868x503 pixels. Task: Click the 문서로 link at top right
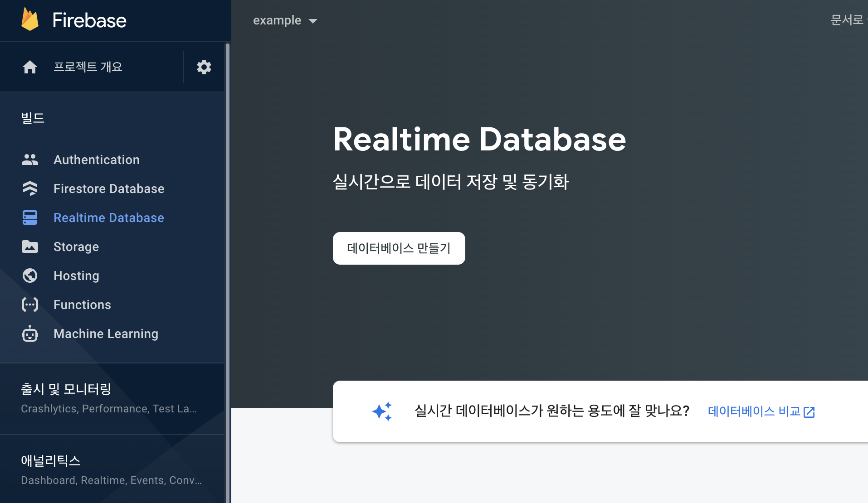coord(847,20)
